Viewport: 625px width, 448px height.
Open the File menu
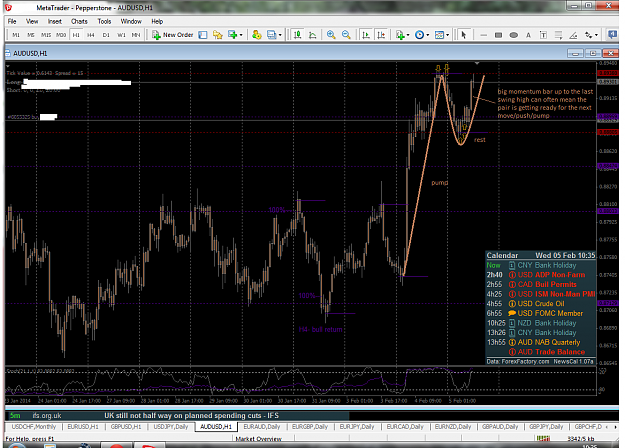click(x=12, y=22)
